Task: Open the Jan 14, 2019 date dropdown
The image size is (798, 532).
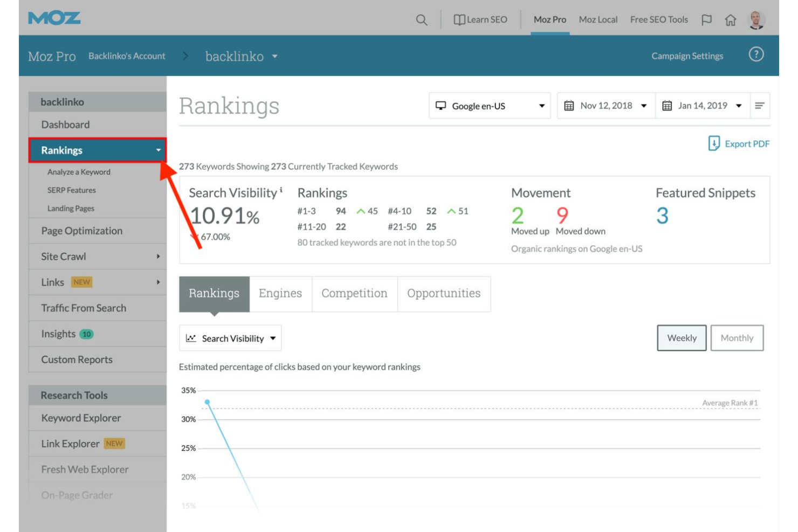Action: 703,106
